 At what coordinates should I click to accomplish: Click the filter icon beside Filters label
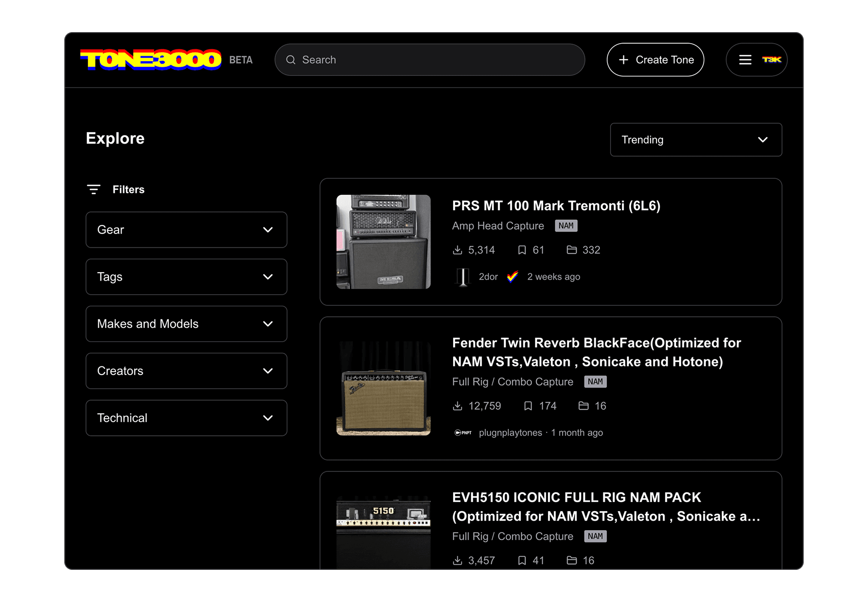[94, 189]
